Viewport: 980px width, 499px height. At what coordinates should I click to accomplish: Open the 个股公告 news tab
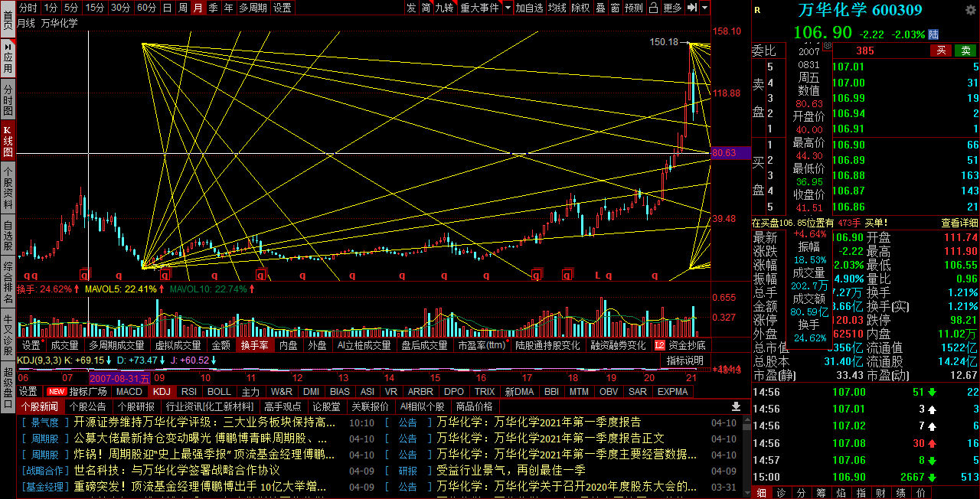(88, 406)
